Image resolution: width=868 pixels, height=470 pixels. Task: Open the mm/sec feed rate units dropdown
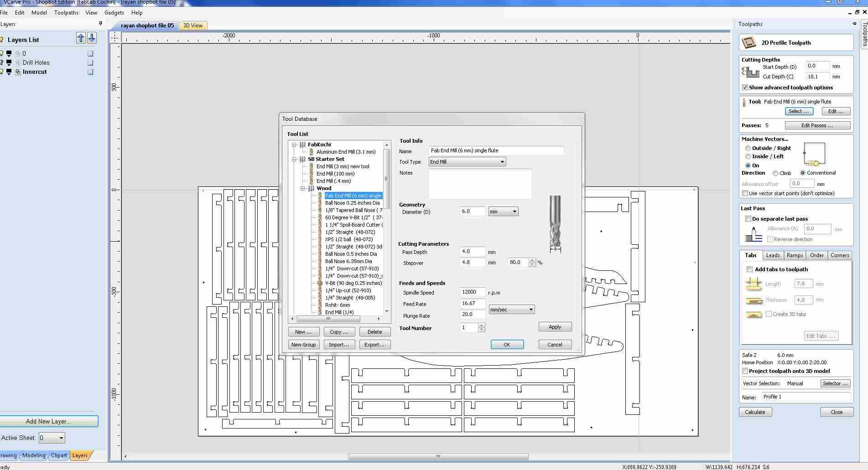click(511, 310)
